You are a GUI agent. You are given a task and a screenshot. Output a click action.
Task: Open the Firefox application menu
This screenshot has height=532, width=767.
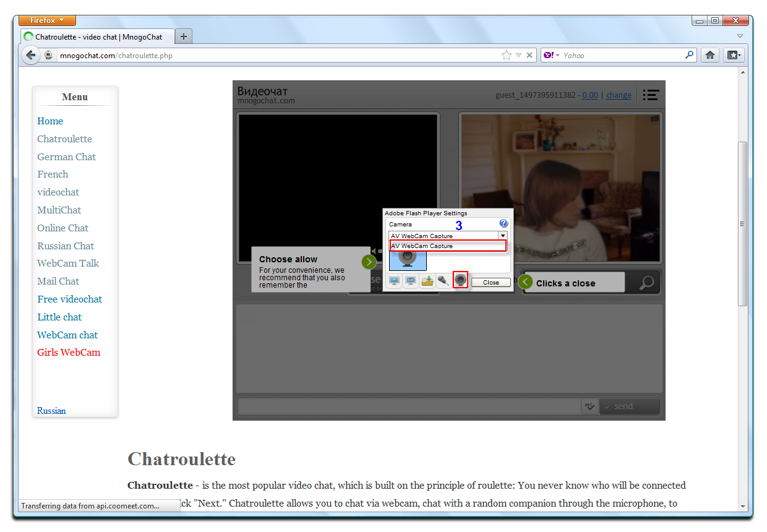pyautogui.click(x=47, y=20)
